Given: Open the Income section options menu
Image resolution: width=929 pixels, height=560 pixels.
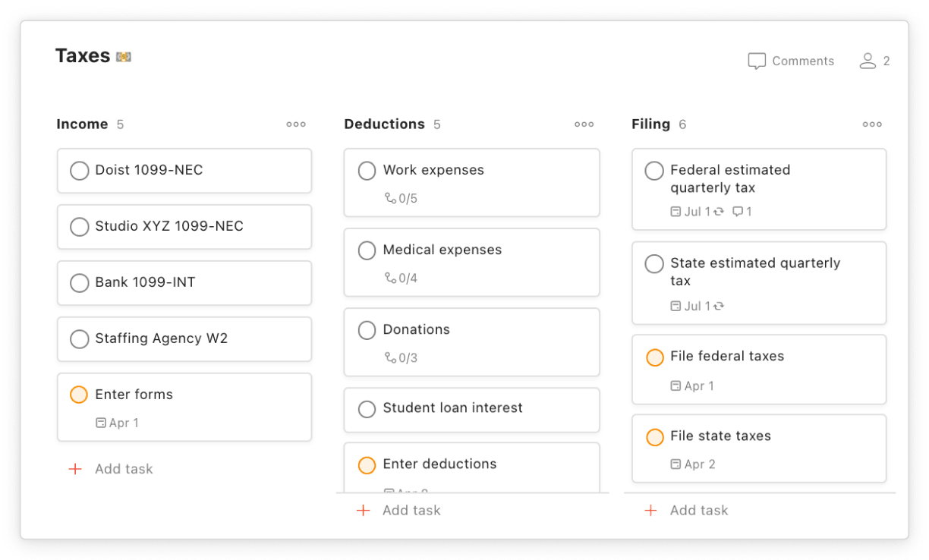Looking at the screenshot, I should (x=295, y=124).
